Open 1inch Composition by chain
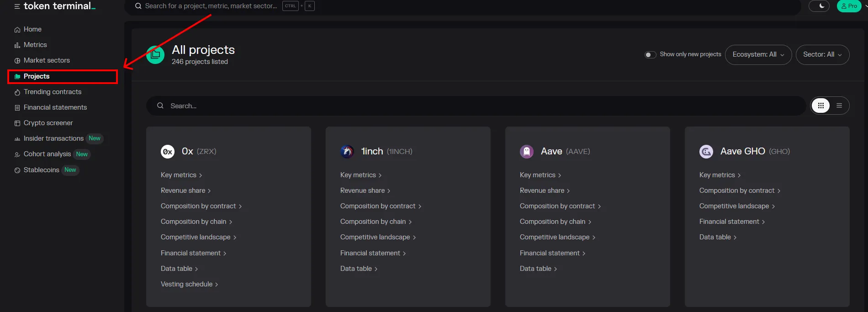The width and height of the screenshot is (868, 312). click(376, 222)
